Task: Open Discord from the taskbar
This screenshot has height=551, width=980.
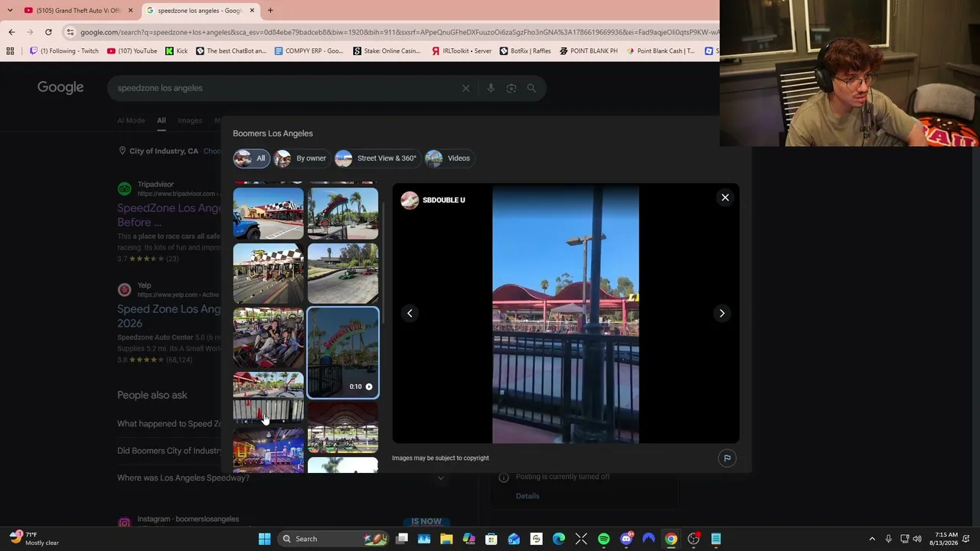Action: pyautogui.click(x=626, y=539)
